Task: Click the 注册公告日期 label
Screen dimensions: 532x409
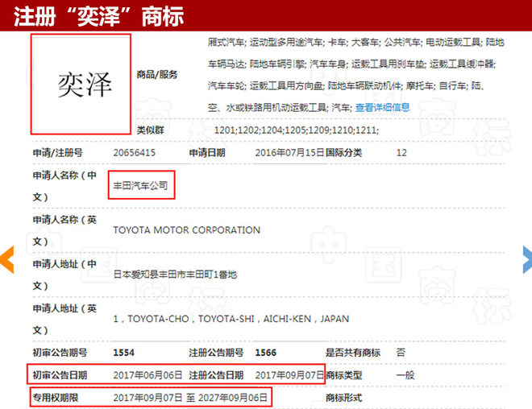Action: tap(216, 375)
